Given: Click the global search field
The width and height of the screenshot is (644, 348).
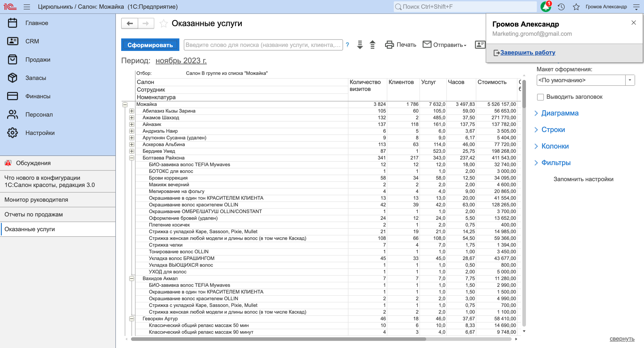Looking at the screenshot, I should tap(465, 7).
